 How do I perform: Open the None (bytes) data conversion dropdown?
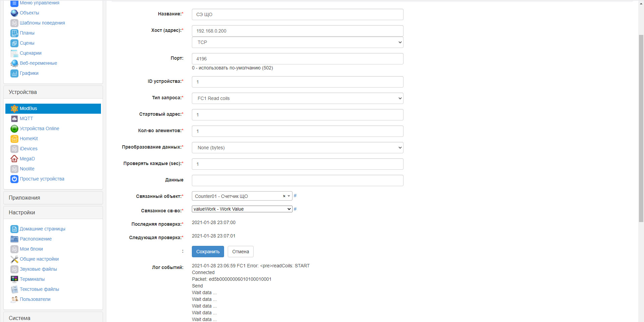pyautogui.click(x=298, y=148)
